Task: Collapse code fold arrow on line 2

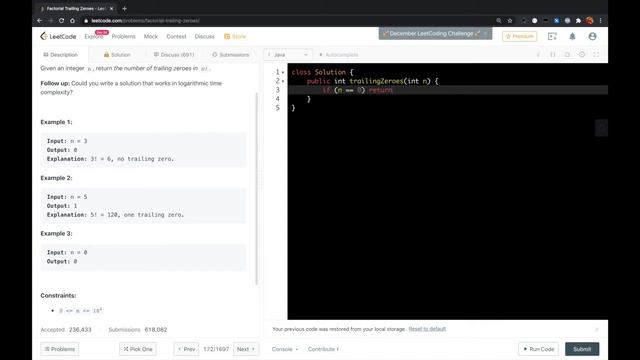Action: click(283, 81)
